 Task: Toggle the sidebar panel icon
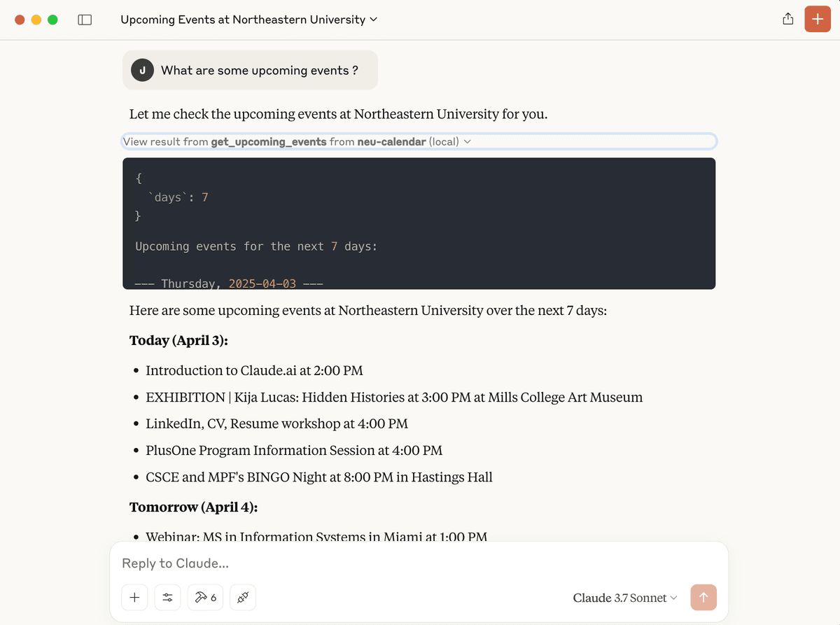[85, 20]
